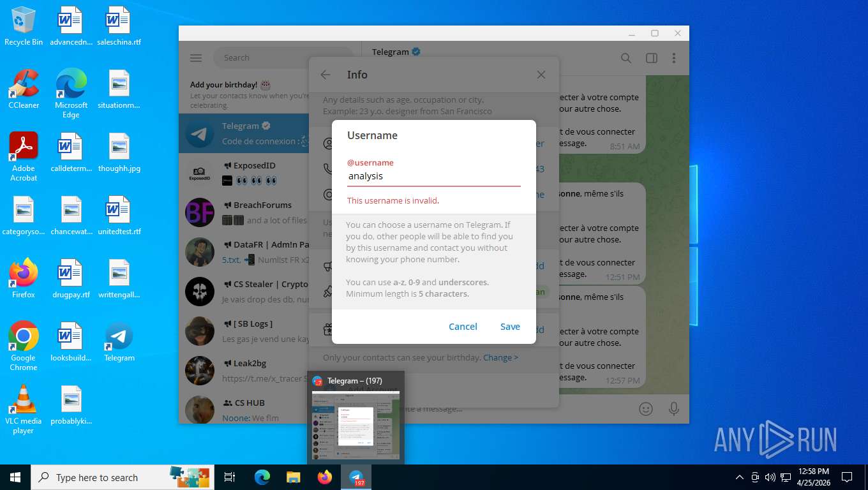Open the ExposedID channel

[244, 173]
